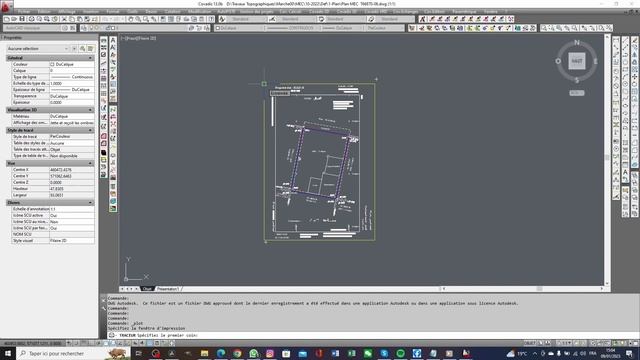Click the Plot Preview icon
Viewport: 640px width, 360px height.
coord(39,19)
